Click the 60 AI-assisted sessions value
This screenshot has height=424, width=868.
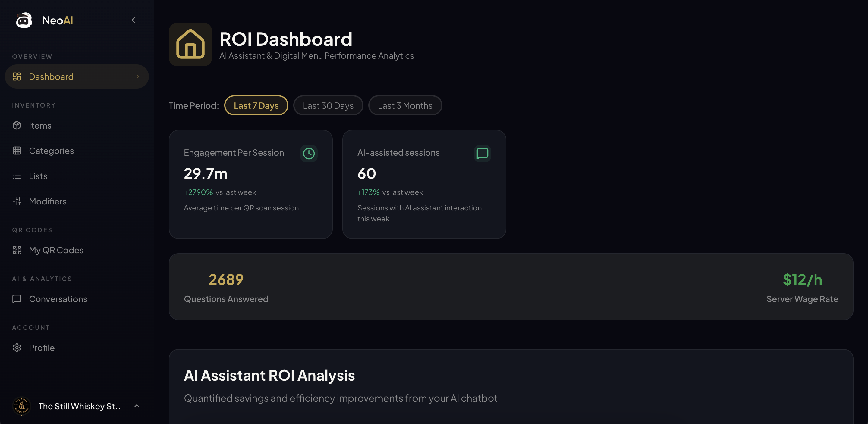tap(366, 173)
